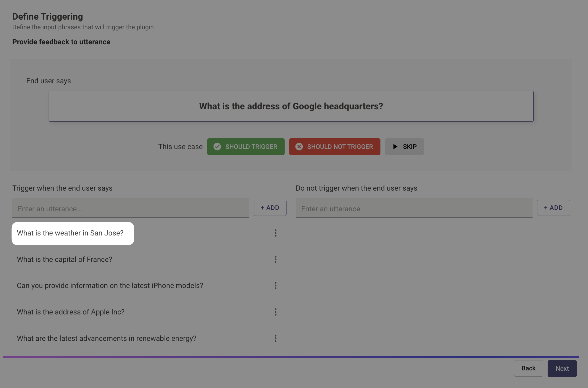Click three-dot menu for Apple Inc address

(275, 312)
